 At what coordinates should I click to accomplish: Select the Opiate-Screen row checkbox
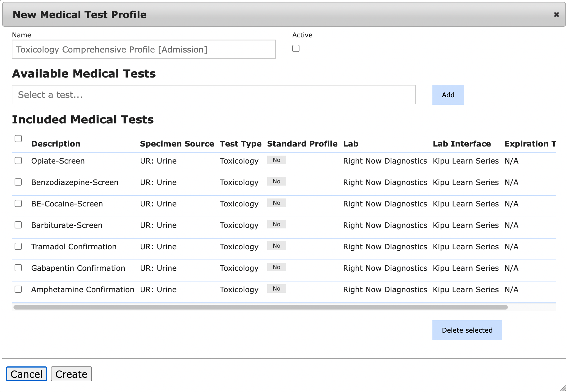[x=18, y=161]
